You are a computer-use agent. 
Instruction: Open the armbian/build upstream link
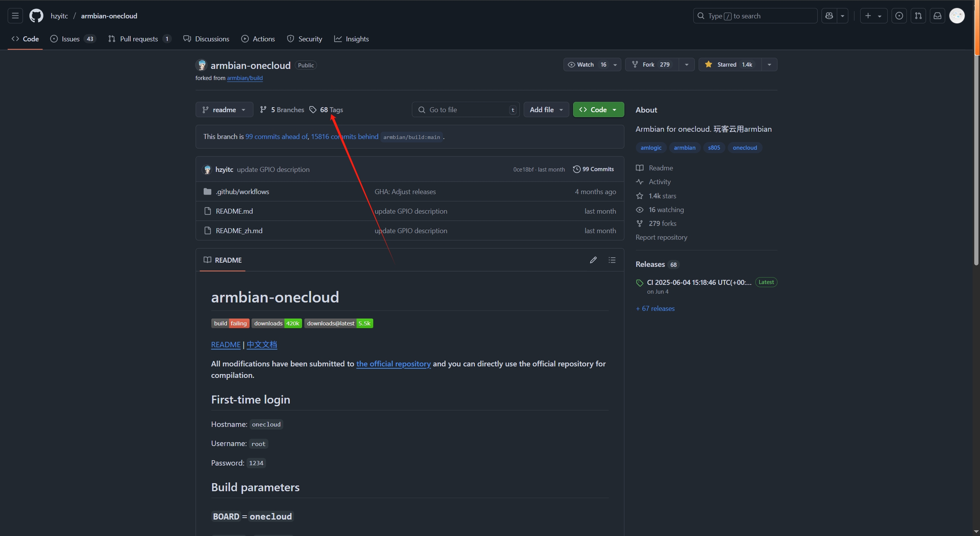pyautogui.click(x=245, y=78)
